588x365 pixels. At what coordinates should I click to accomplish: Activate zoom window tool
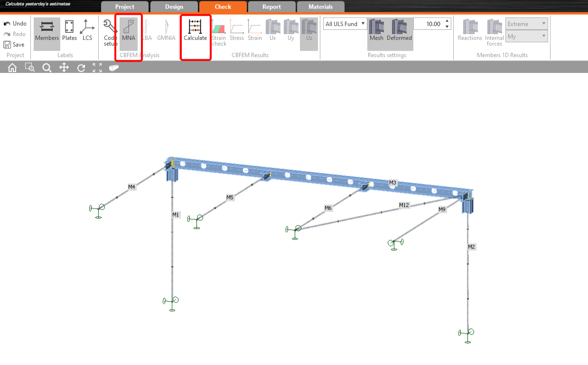(x=29, y=68)
